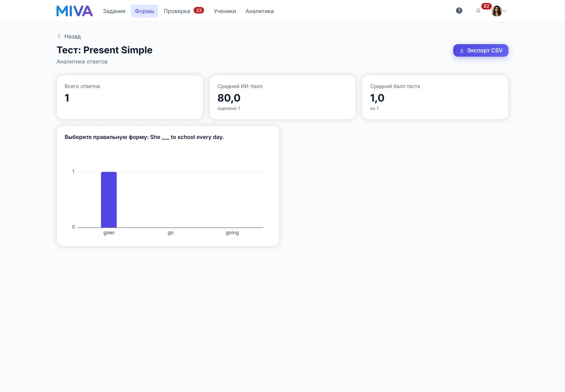The height and width of the screenshot is (392, 565).
Task: Click the user avatar photo
Action: click(x=497, y=11)
